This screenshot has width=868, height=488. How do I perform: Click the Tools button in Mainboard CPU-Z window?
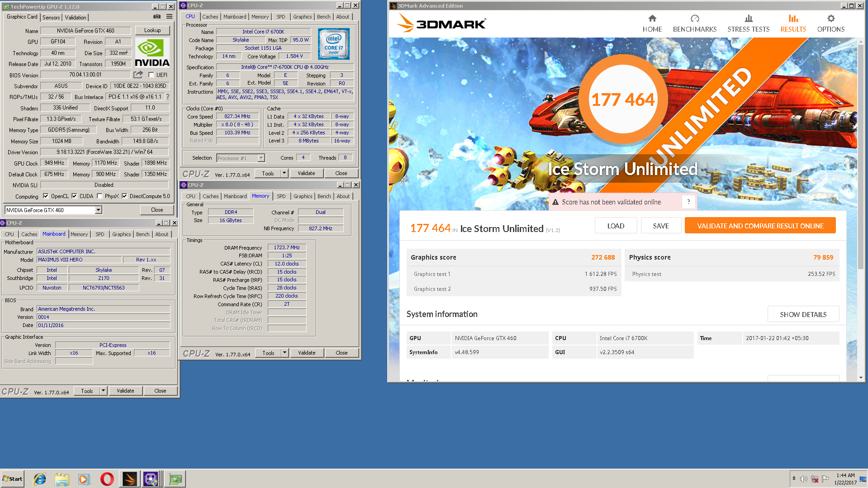click(87, 391)
